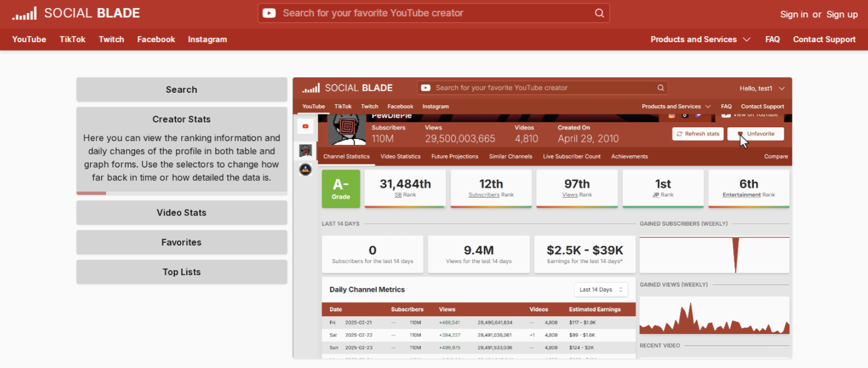The width and height of the screenshot is (868, 368).
Task: Click the magnifier icon in the main search bar
Action: tap(599, 13)
